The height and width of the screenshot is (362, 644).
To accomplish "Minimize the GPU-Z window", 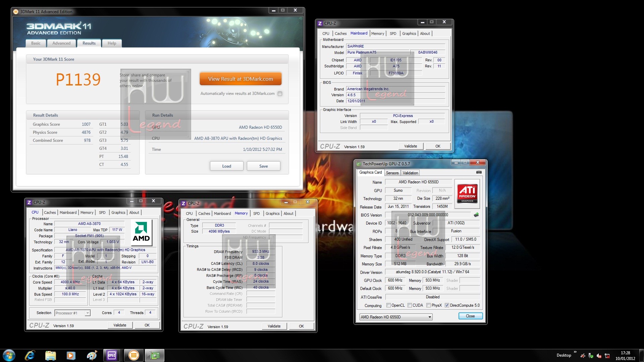I will coord(456,163).
